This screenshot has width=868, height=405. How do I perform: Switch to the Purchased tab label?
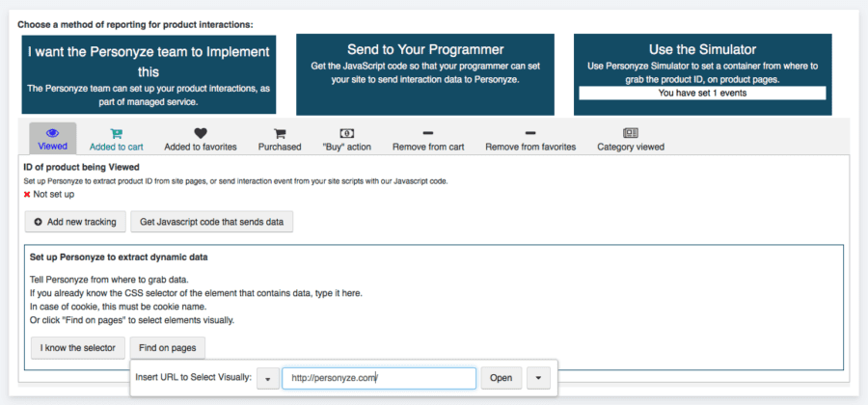(x=280, y=148)
